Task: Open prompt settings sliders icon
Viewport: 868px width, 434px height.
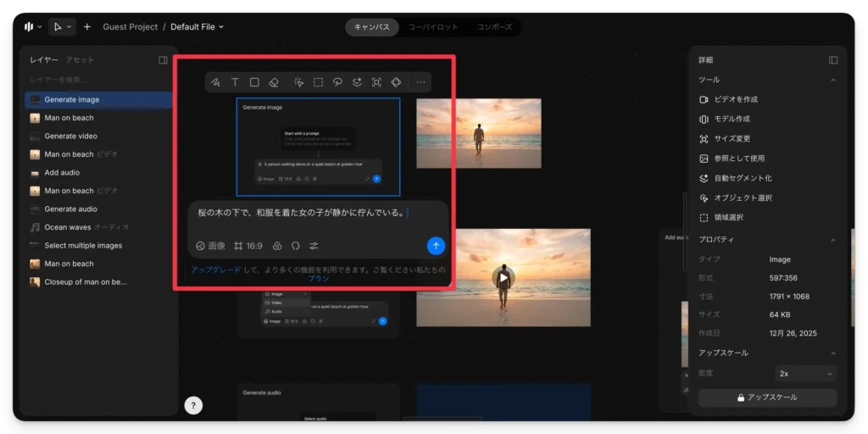Action: pyautogui.click(x=314, y=247)
